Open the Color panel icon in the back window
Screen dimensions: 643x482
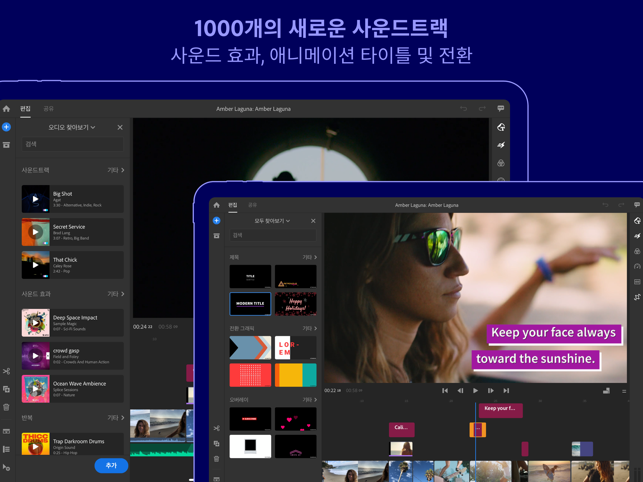(x=501, y=163)
